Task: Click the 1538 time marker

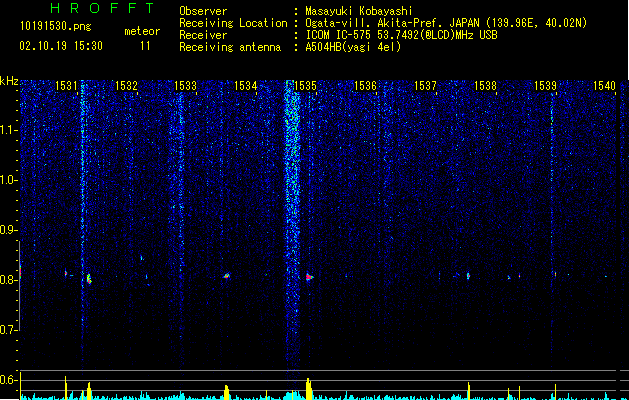Action: [x=485, y=85]
